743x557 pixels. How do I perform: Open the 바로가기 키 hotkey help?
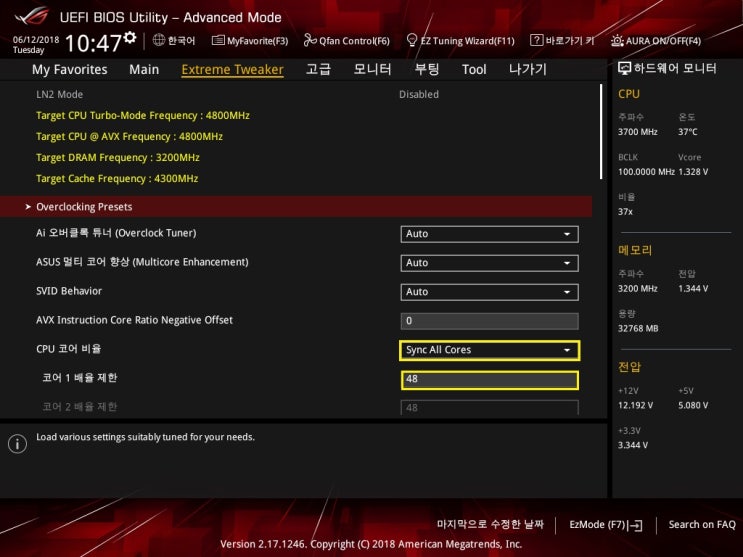pos(562,40)
